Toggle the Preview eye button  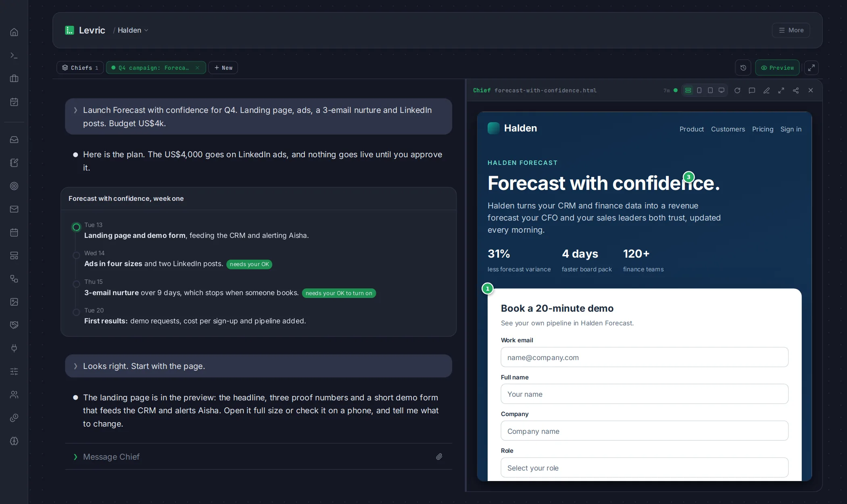pos(777,68)
